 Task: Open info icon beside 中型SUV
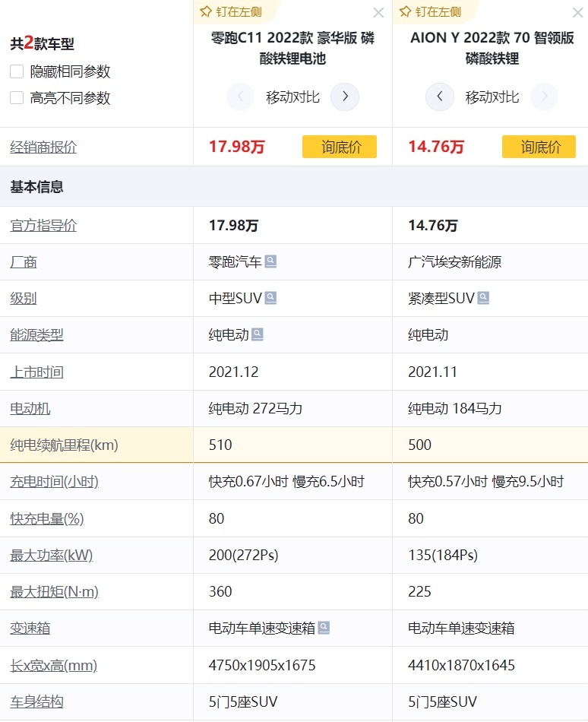click(x=271, y=297)
